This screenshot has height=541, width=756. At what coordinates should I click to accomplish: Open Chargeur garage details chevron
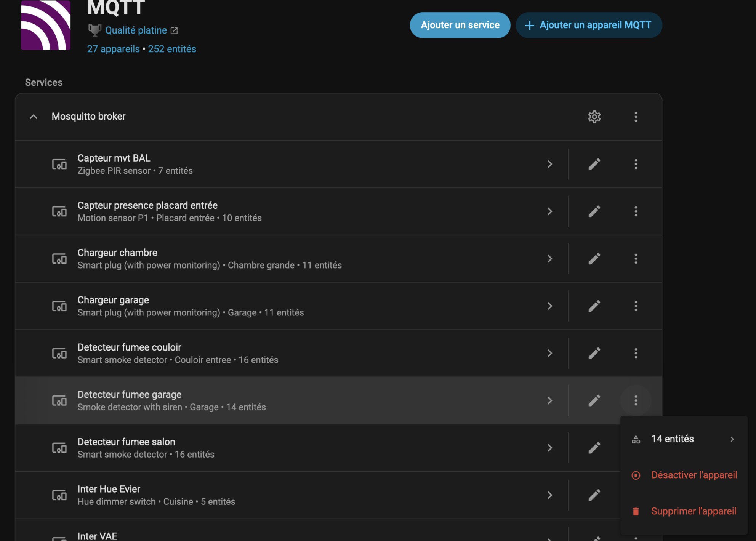point(549,306)
